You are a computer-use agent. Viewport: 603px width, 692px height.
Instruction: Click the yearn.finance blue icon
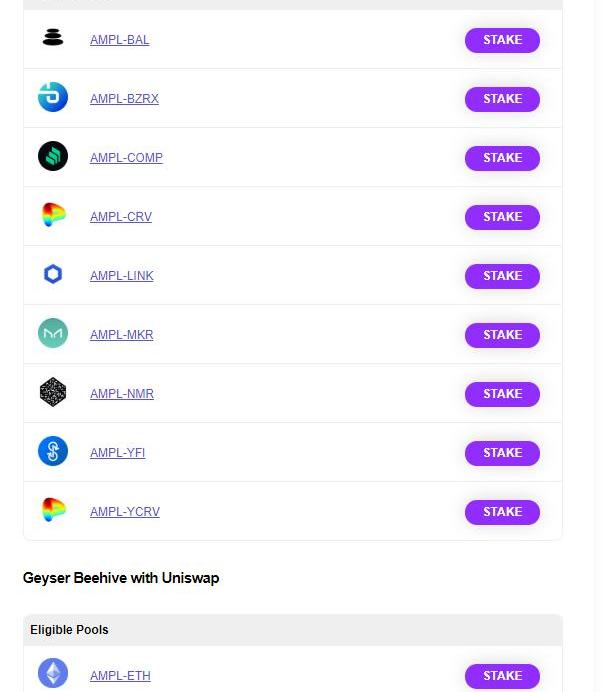(x=53, y=451)
